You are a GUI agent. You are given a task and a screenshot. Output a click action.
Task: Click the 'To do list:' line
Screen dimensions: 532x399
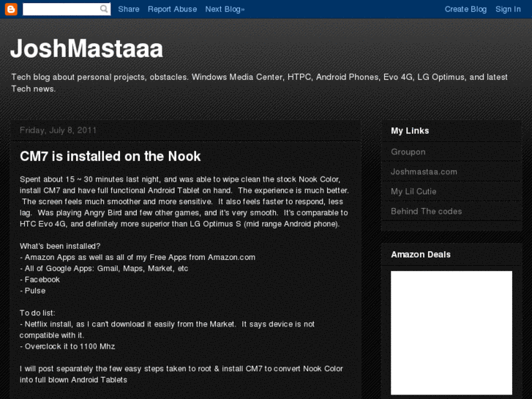(x=37, y=313)
